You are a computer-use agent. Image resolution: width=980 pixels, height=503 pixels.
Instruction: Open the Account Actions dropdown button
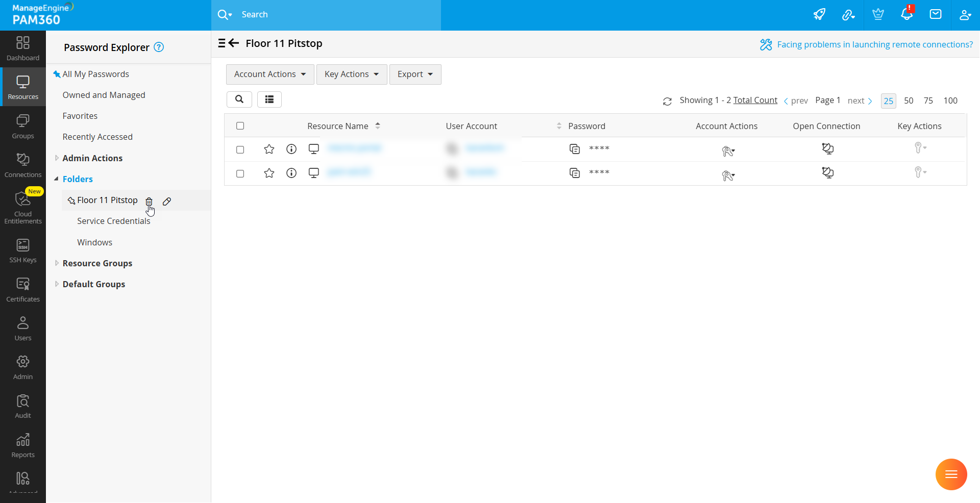coord(269,74)
